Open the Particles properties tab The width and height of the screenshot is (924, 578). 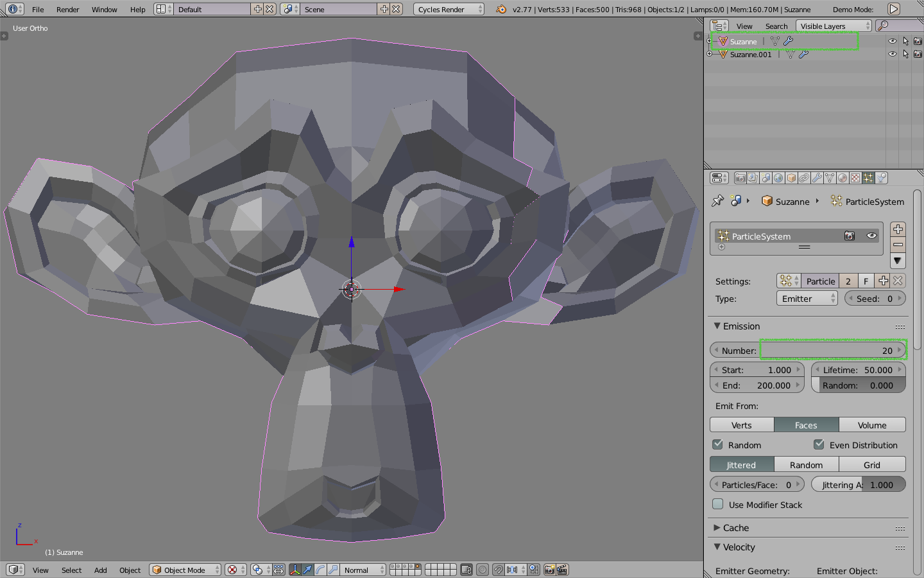point(868,178)
